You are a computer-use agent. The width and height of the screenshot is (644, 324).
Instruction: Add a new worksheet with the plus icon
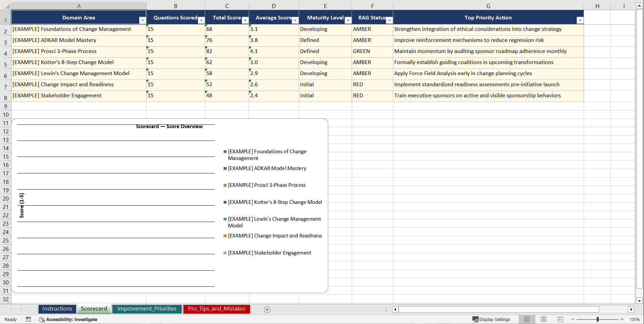[267, 309]
